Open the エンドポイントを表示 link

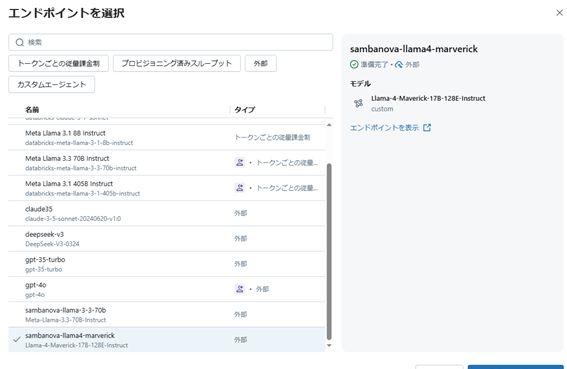click(x=384, y=128)
